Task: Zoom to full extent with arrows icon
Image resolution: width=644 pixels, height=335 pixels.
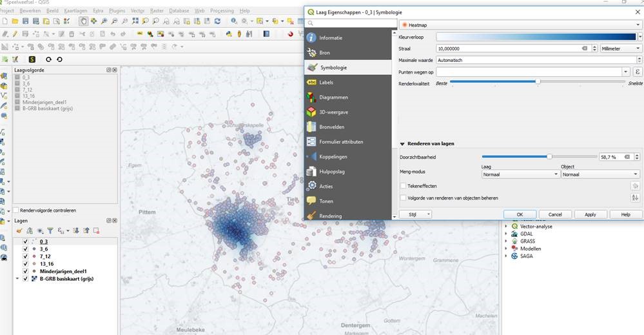Action: coord(135,21)
